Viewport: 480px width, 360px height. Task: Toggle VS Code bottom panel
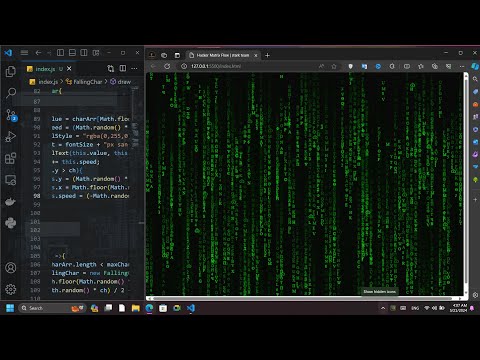[x=72, y=53]
